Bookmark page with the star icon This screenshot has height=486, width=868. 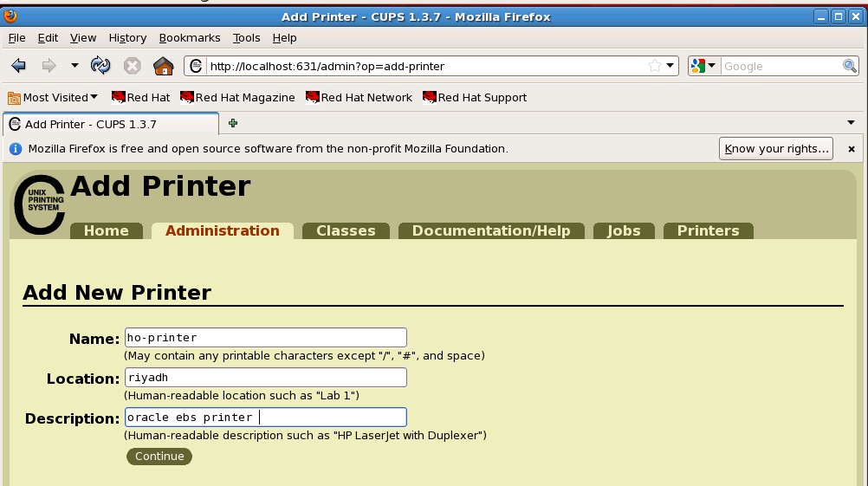click(x=655, y=66)
